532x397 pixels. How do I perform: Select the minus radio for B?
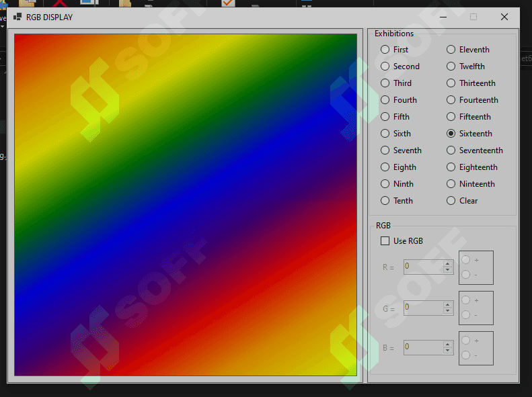[x=466, y=355]
